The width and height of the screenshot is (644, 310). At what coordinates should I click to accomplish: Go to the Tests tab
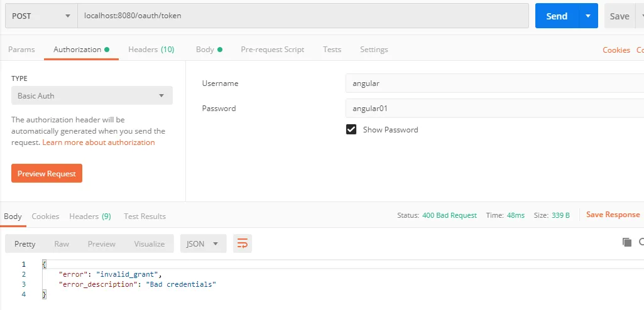click(x=332, y=50)
